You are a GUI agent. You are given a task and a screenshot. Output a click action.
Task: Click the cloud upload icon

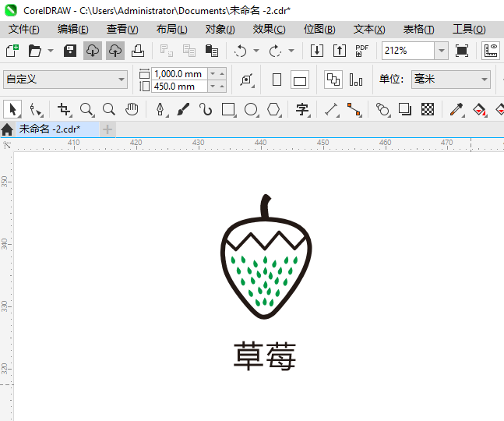115,51
